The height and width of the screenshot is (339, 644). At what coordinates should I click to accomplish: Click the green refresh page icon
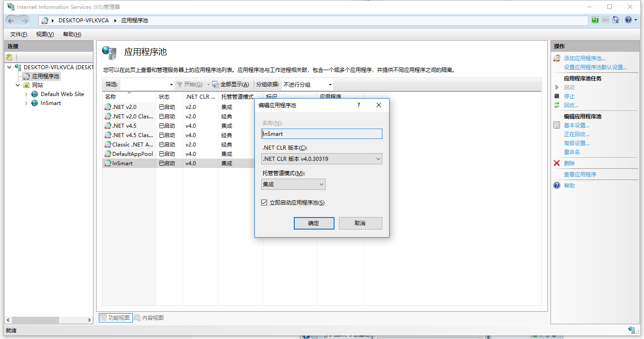(595, 20)
